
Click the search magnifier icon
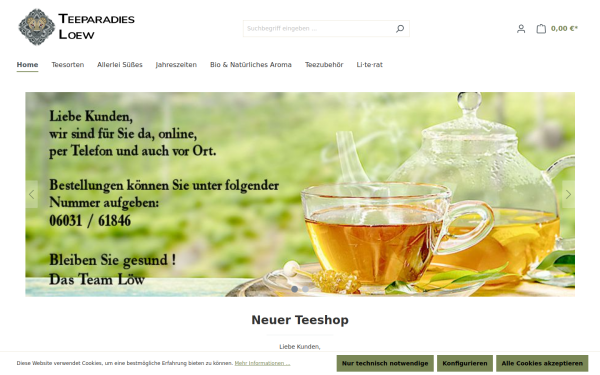click(x=400, y=29)
